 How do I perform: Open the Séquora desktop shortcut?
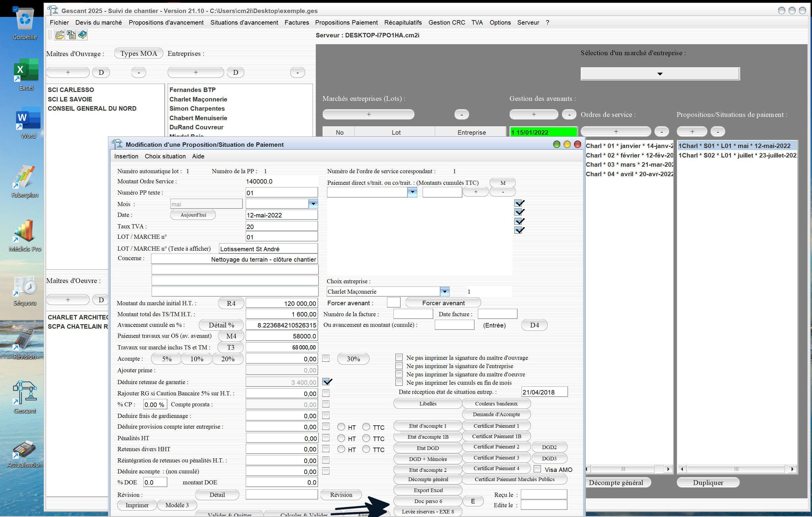tap(25, 290)
